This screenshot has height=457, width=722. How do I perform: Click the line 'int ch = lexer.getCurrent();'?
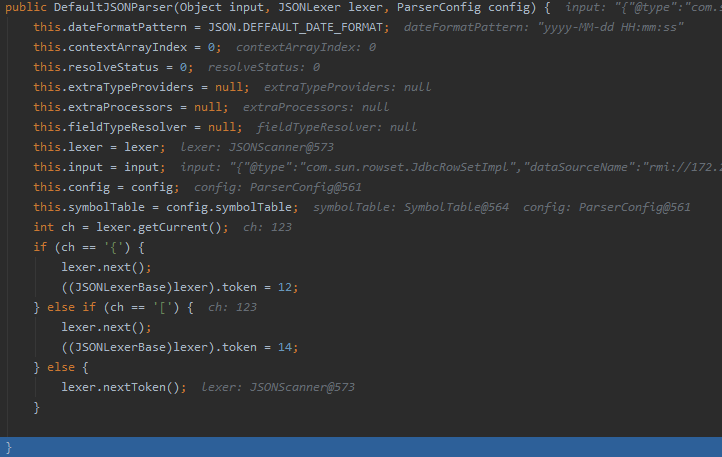point(131,228)
